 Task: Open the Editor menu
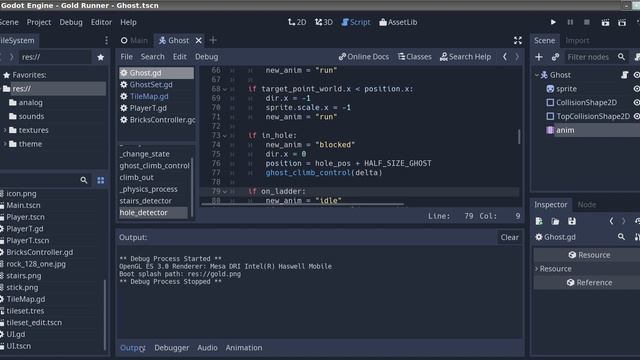pyautogui.click(x=101, y=22)
